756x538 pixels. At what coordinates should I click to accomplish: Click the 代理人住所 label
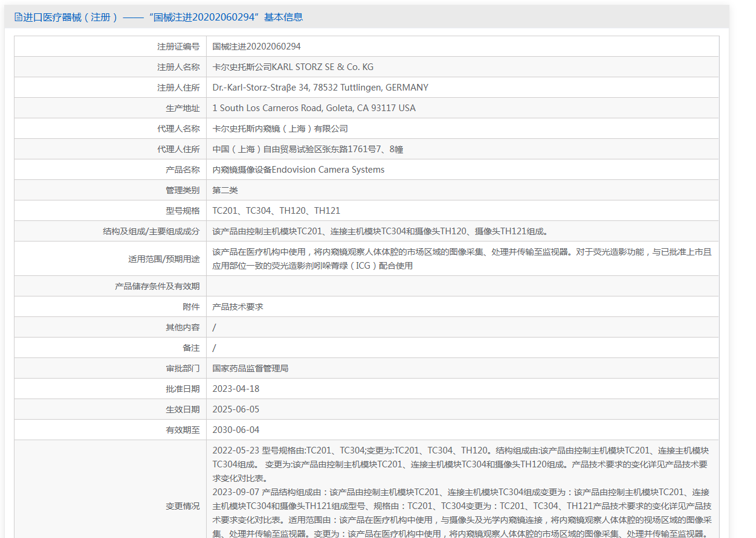(x=178, y=149)
